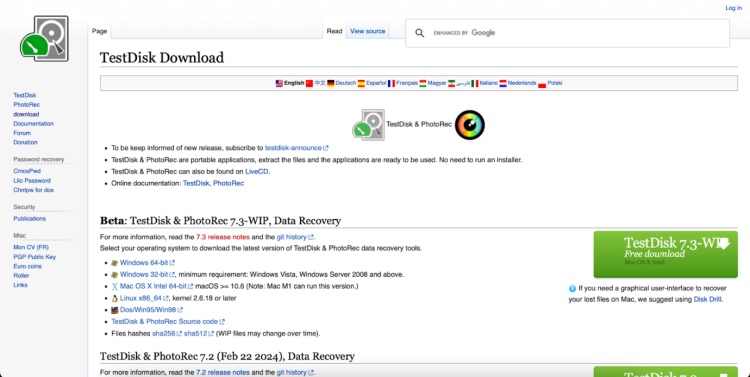
Task: Open Chntpw for dos link
Action: click(33, 190)
